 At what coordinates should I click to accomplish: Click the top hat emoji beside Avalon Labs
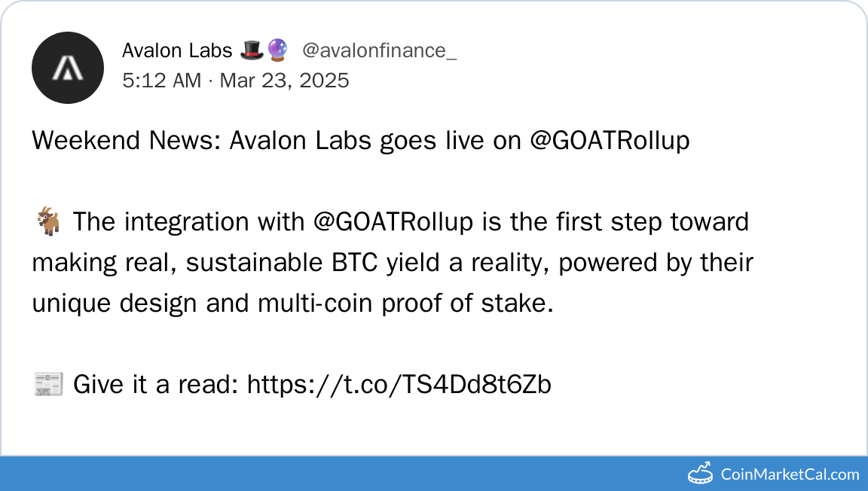[x=251, y=51]
